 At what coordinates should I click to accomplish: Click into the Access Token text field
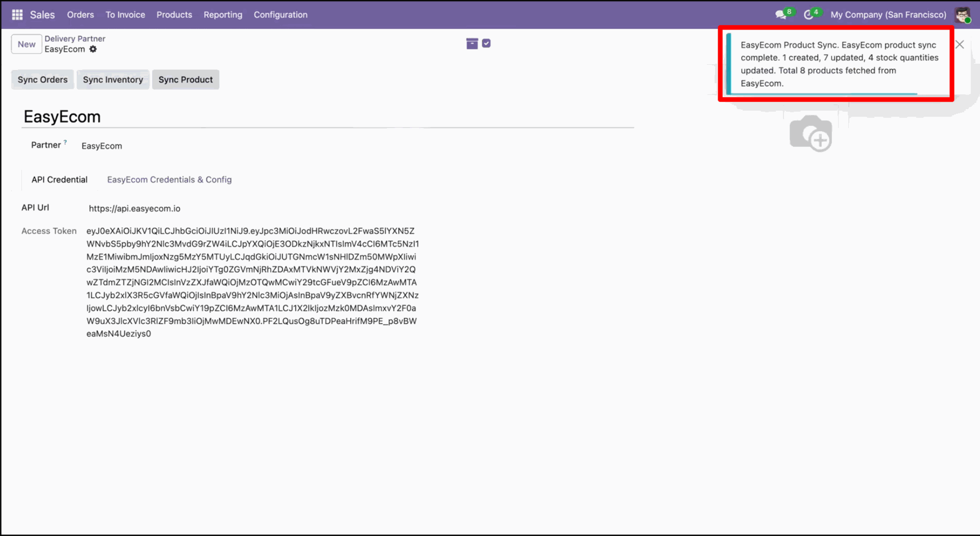(x=253, y=282)
